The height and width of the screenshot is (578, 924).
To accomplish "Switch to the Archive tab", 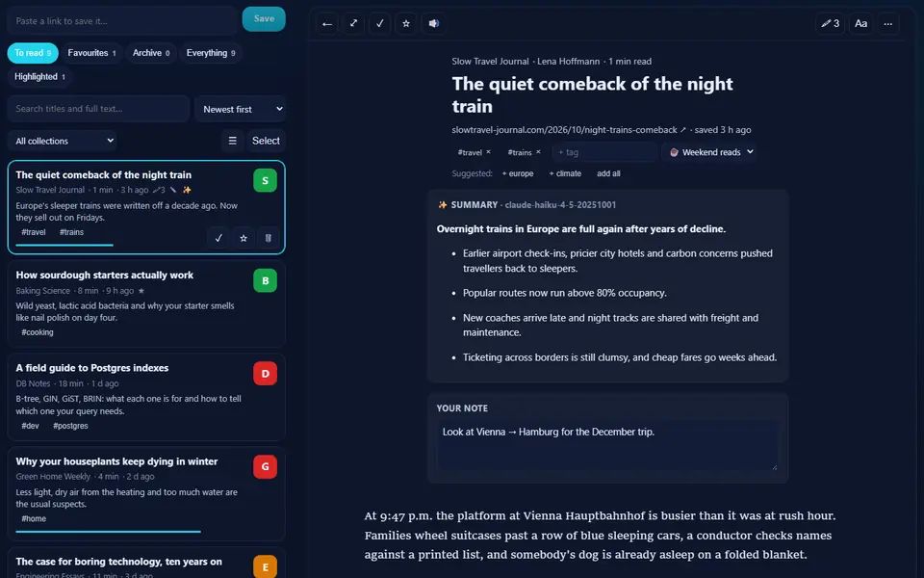I will click(x=151, y=53).
